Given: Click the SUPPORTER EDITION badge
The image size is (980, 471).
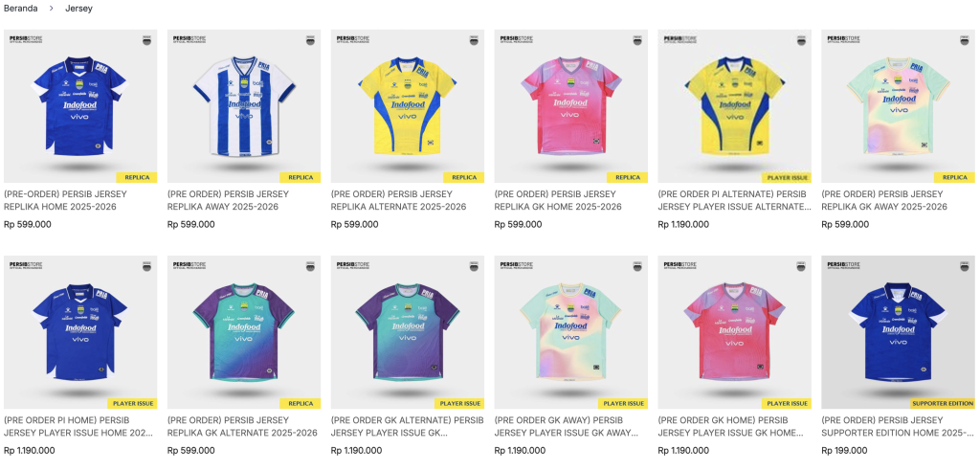Looking at the screenshot, I should [x=942, y=404].
